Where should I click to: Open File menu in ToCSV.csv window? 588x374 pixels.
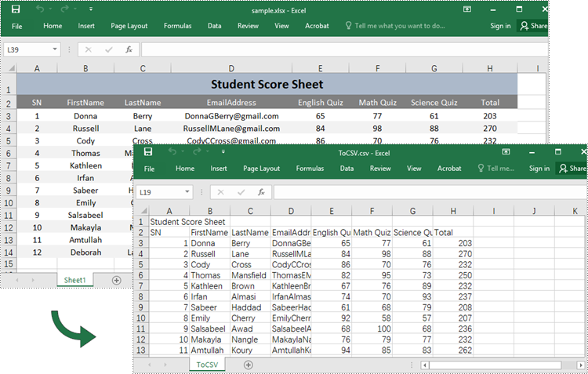149,169
